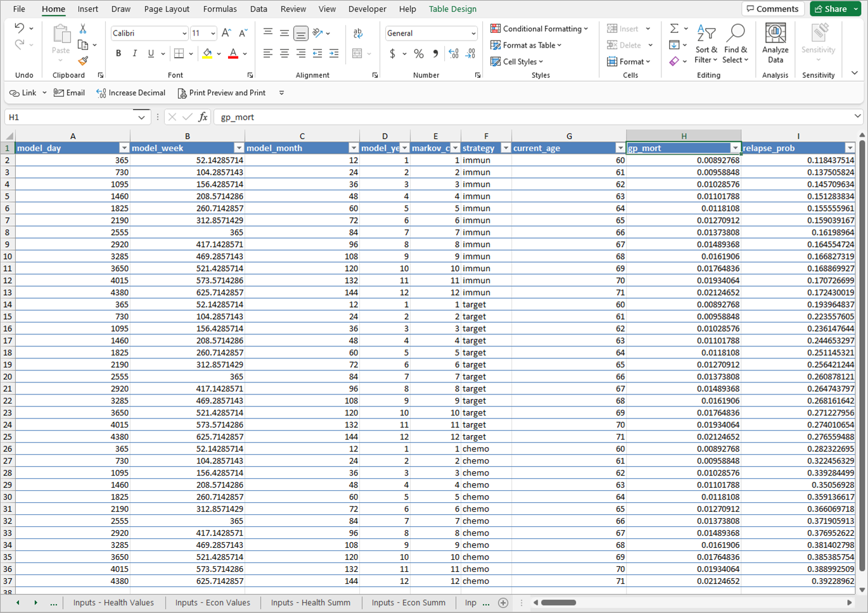Click the Decrease Decimal ribbon icon
Viewport: 868px width, 613px height.
[470, 54]
